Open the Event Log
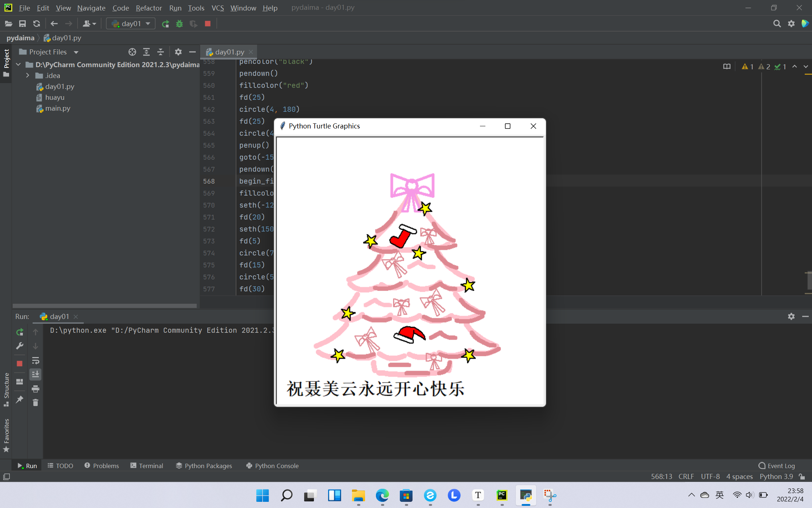Viewport: 812px width, 508px height. click(776, 466)
